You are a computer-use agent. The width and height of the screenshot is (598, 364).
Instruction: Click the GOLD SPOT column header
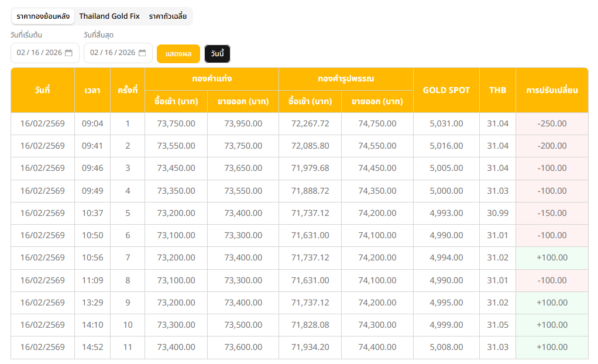point(446,90)
